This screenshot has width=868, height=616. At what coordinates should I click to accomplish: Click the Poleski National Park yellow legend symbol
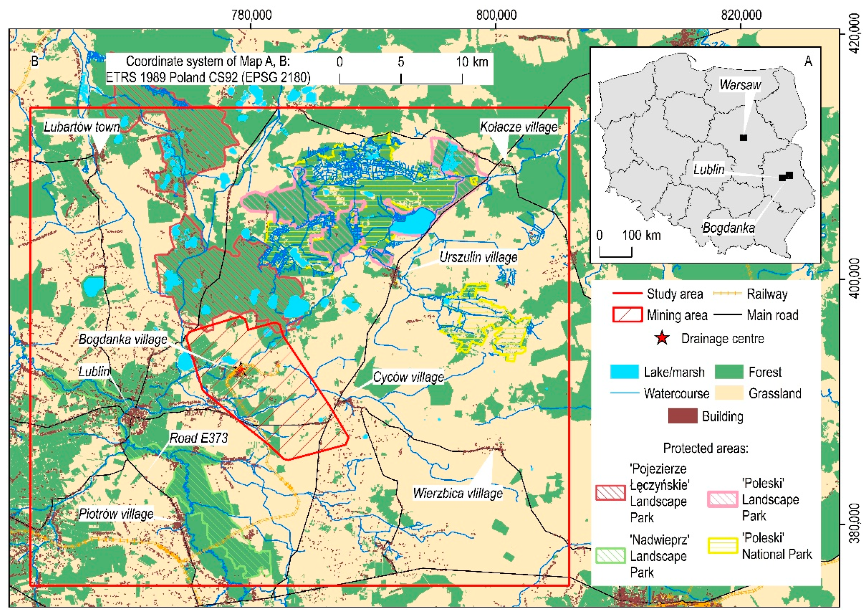point(723,546)
